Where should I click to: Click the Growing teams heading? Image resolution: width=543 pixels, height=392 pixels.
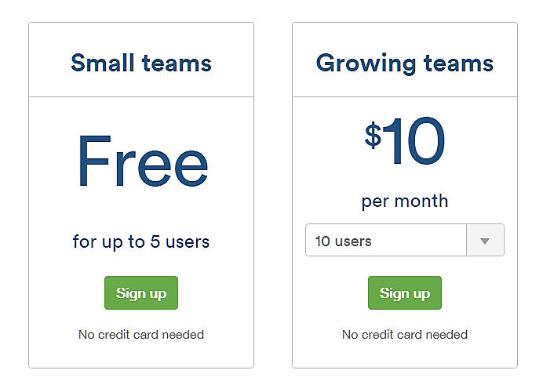pos(405,63)
